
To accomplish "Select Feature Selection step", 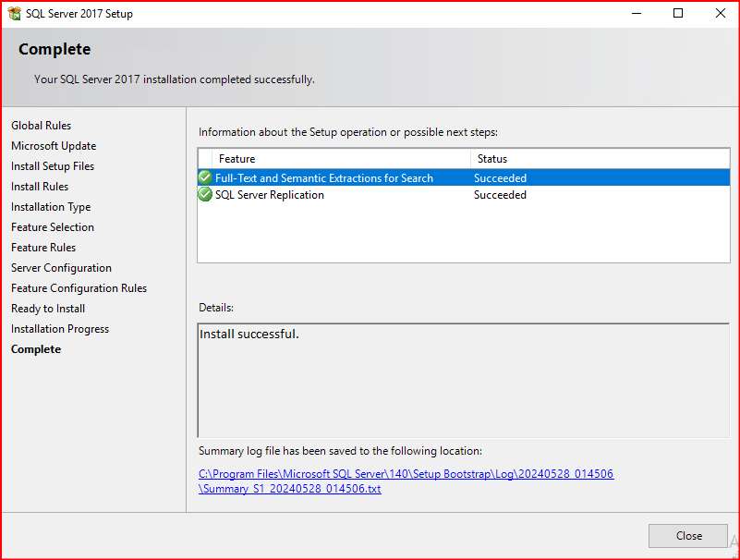I will [x=53, y=227].
